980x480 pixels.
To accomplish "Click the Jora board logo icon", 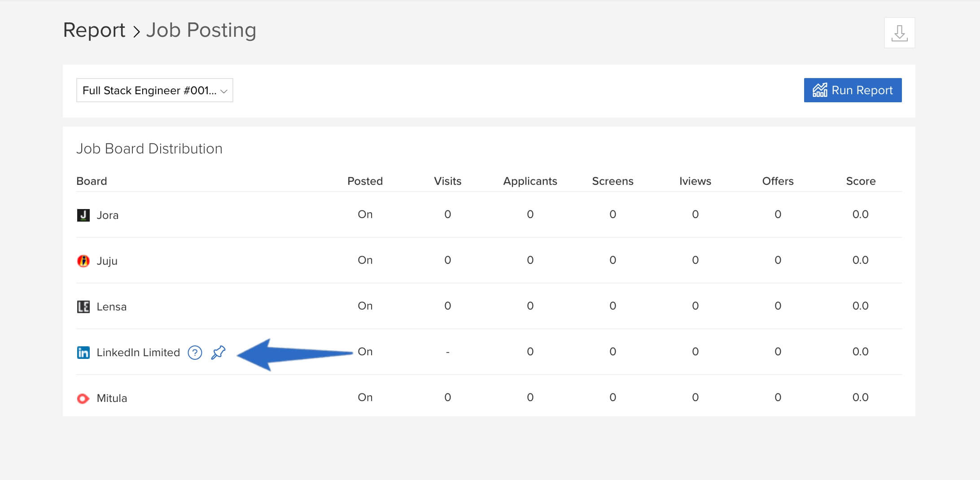I will pos(83,215).
